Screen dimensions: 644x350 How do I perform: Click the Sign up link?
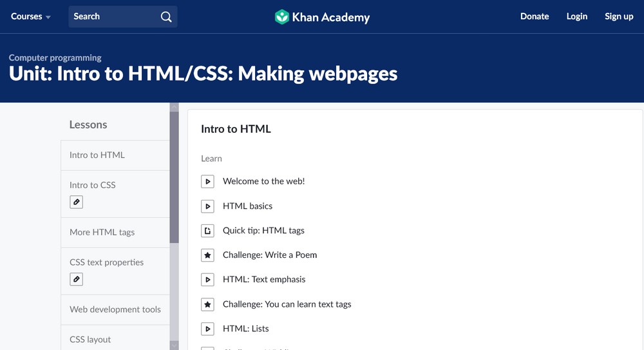[618, 17]
